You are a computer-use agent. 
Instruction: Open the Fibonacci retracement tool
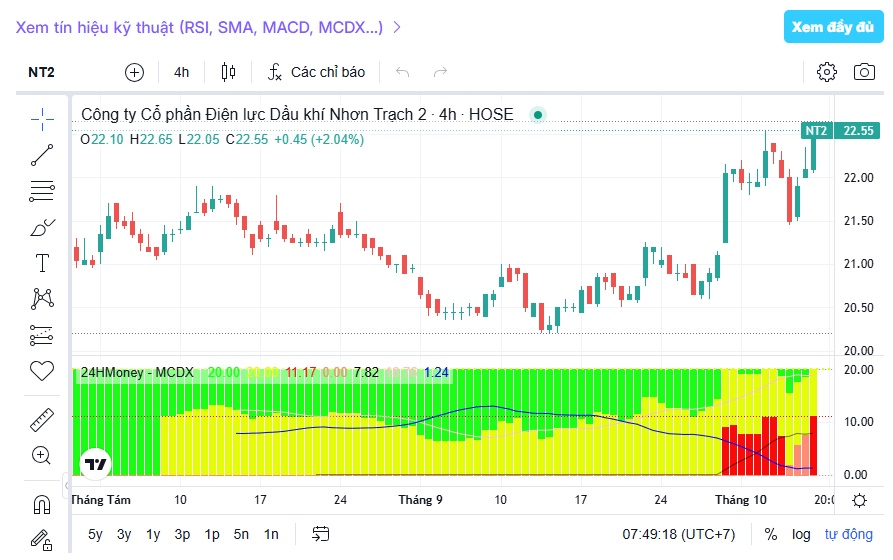click(x=42, y=191)
